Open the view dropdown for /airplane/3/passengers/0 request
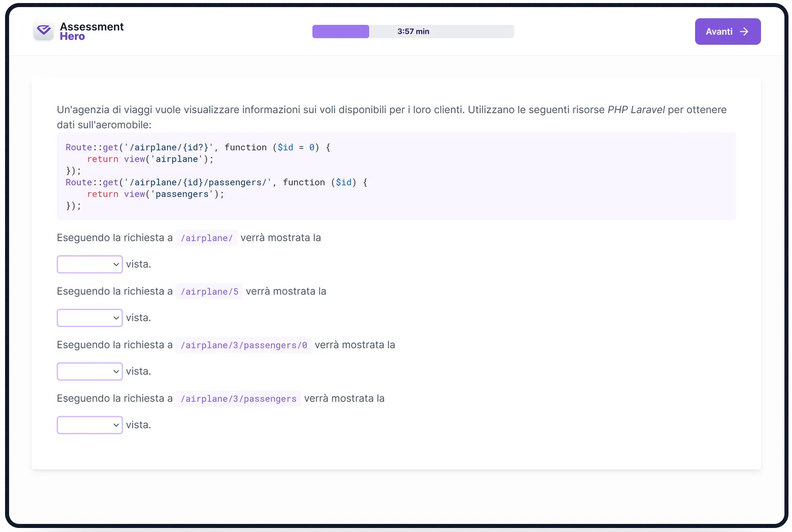 point(90,371)
